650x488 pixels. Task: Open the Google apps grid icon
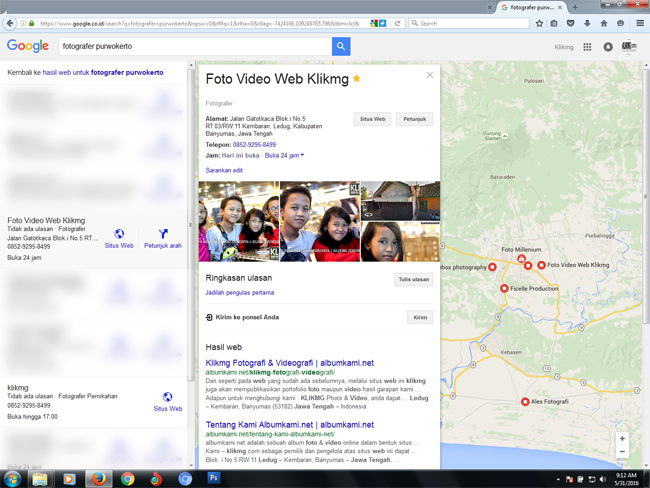click(x=587, y=47)
